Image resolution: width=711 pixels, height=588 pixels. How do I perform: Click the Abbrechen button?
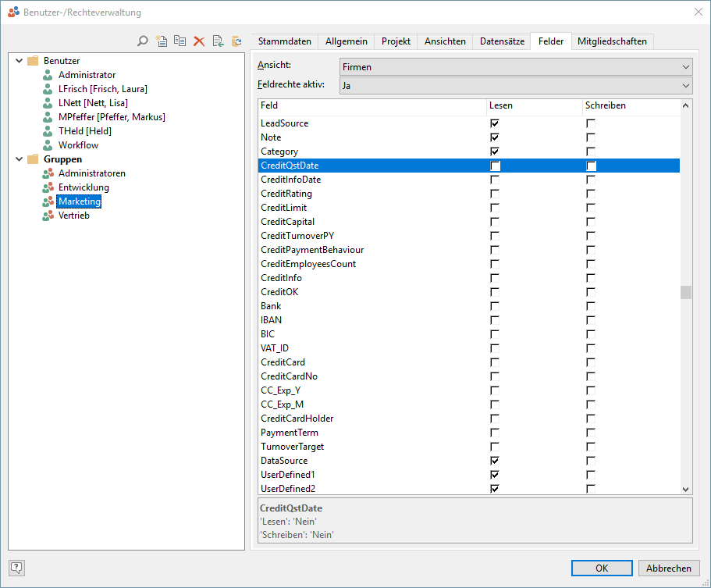pos(669,568)
